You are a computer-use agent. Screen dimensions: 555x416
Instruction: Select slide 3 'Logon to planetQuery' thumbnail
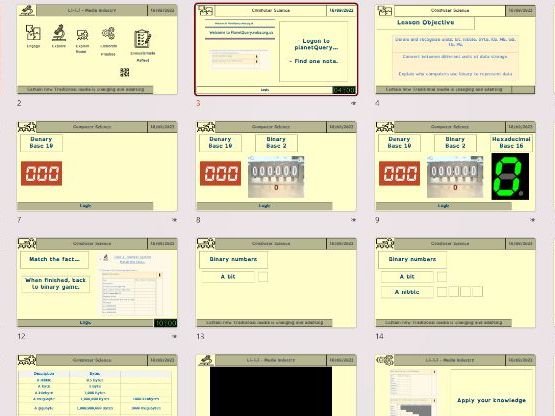point(276,50)
